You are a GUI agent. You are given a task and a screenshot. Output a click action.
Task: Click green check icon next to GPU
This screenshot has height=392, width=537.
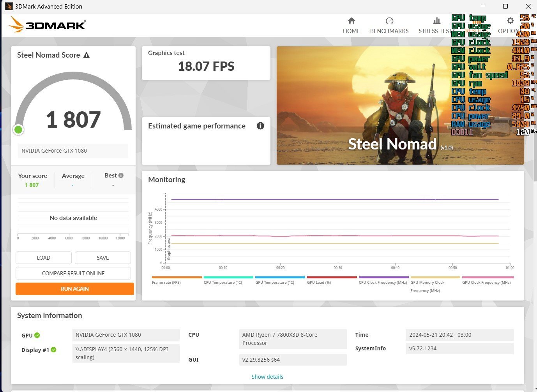click(x=37, y=335)
